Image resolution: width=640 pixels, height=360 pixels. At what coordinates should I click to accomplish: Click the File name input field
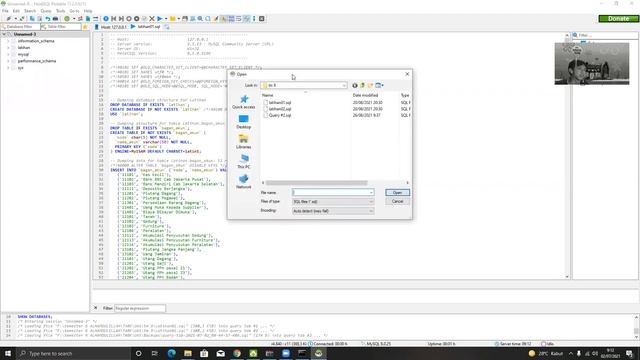pyautogui.click(x=330, y=192)
